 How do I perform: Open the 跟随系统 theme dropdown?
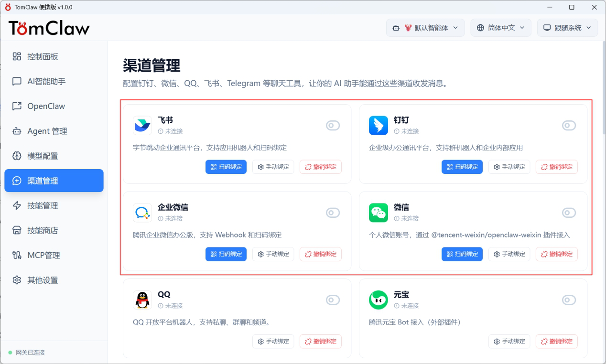(x=567, y=28)
